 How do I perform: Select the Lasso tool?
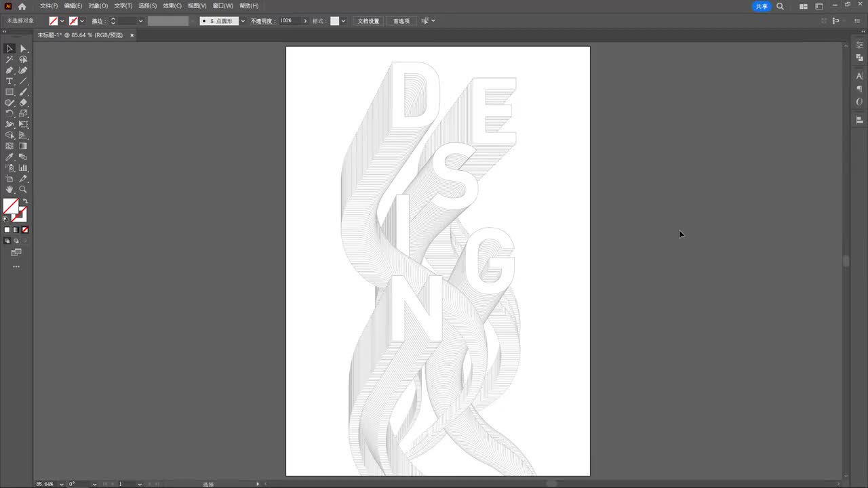click(23, 60)
